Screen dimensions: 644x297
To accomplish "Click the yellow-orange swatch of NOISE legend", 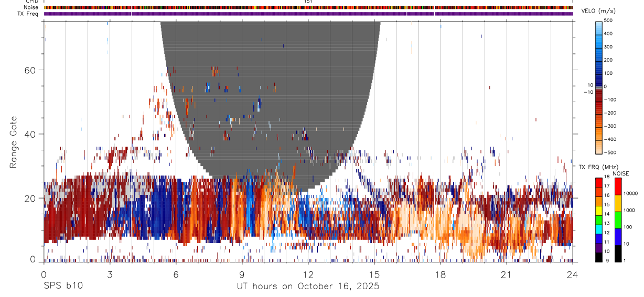I will (618, 203).
